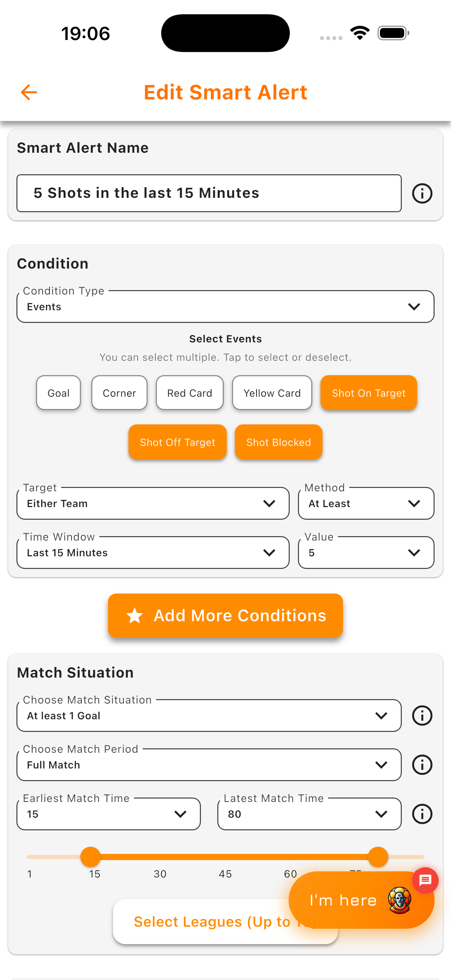
Task: Disable the Shot Blocked event
Action: 278,442
